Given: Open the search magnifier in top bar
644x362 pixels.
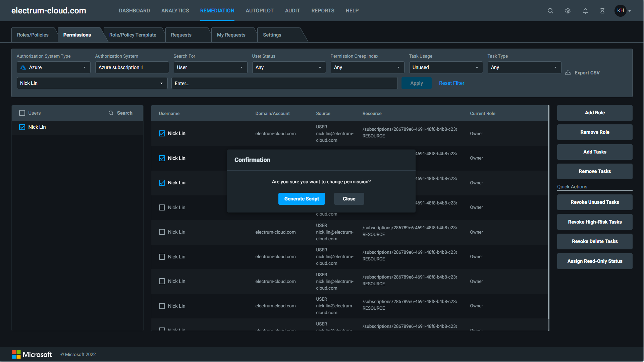Looking at the screenshot, I should (x=550, y=11).
